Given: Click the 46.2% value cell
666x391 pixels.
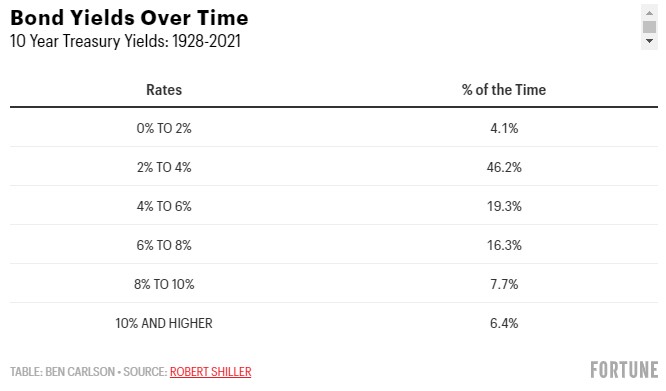Looking at the screenshot, I should (504, 167).
